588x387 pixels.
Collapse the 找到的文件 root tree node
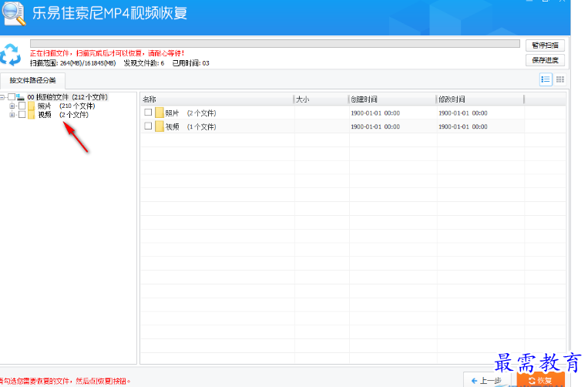(2, 97)
